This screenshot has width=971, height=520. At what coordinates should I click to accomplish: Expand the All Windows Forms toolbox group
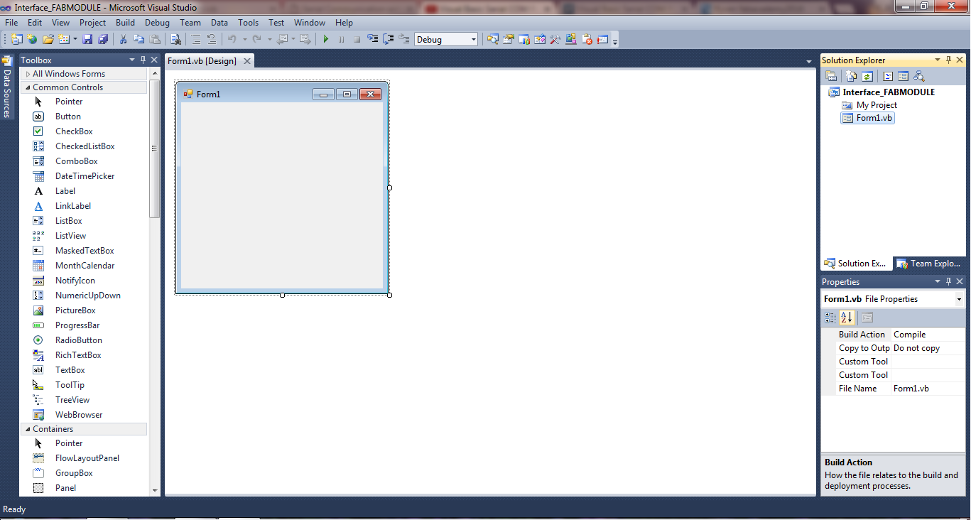click(28, 74)
